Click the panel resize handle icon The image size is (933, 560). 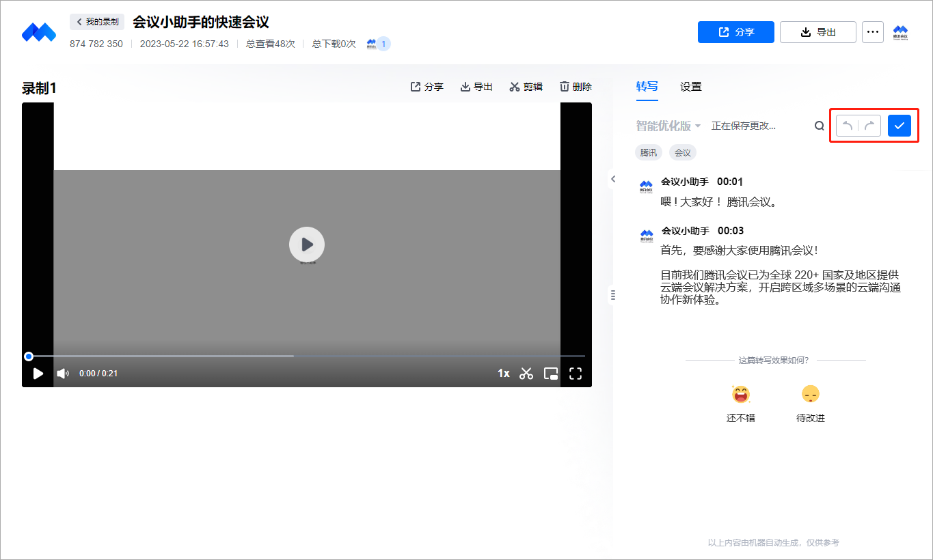[613, 295]
